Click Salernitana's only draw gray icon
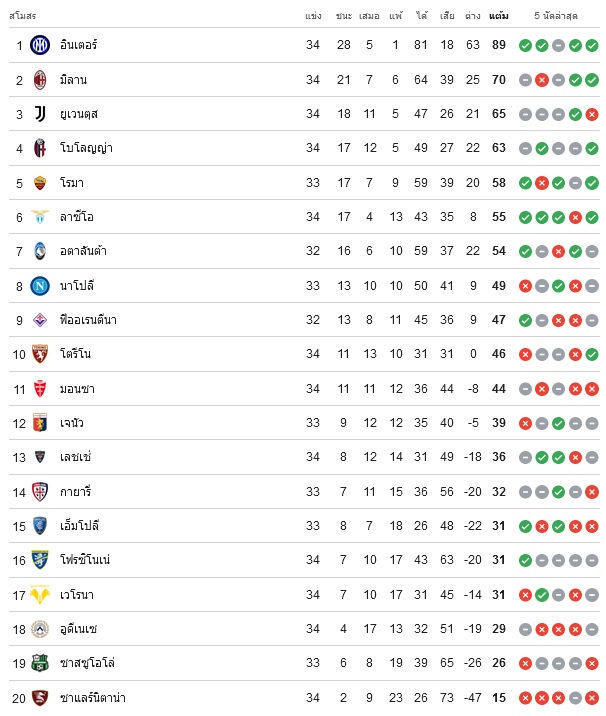 [575, 698]
